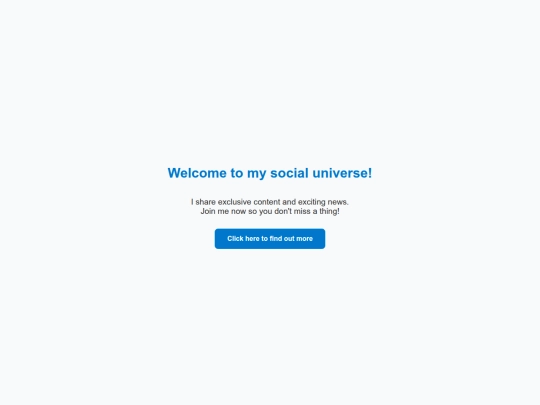Image resolution: width=540 pixels, height=405 pixels.
Task: Click the word 'now' in the second line
Action: click(238, 211)
